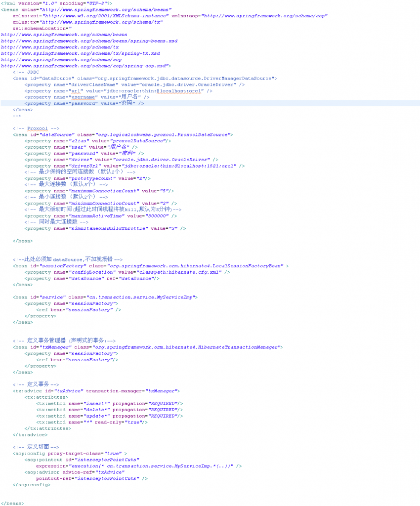Click the simultaneousBuildThrottle property line
Viewport: 420px width, 506px height.
pos(105,228)
